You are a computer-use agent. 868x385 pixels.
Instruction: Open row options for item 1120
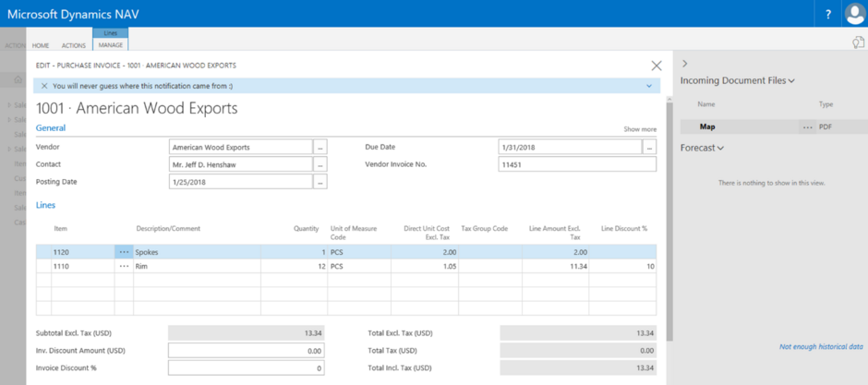[124, 252]
